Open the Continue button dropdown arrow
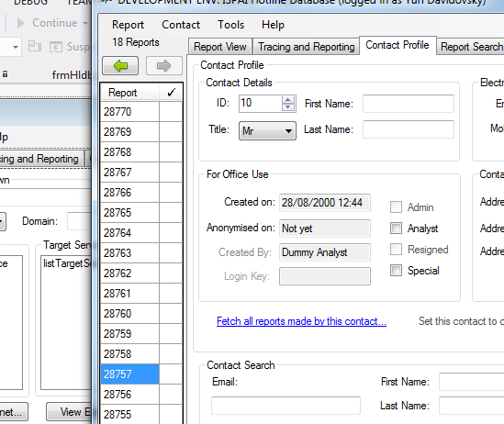Screen dimensions: 504x424 click(85, 23)
